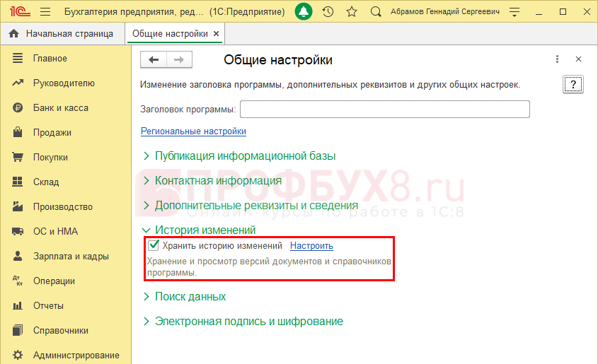Click the Производство factory icon
Image resolution: width=598 pixels, height=364 pixels.
pos(18,206)
